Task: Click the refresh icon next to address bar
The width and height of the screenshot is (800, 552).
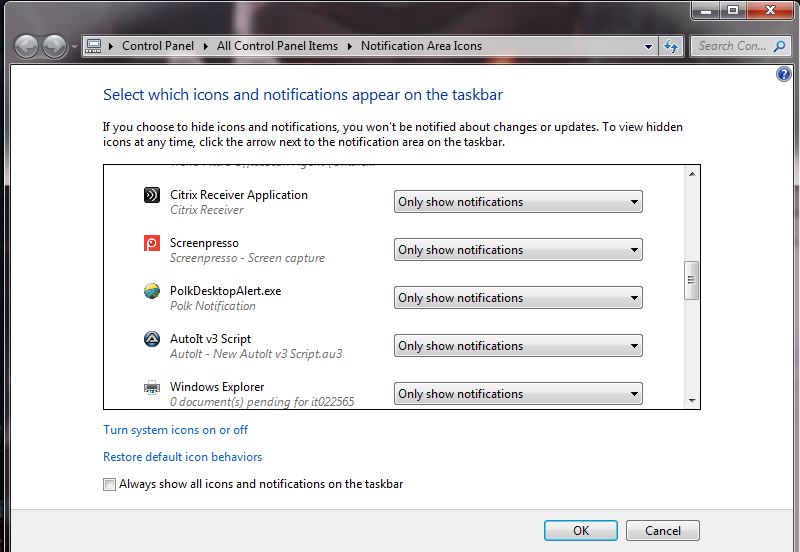Action: pos(671,46)
